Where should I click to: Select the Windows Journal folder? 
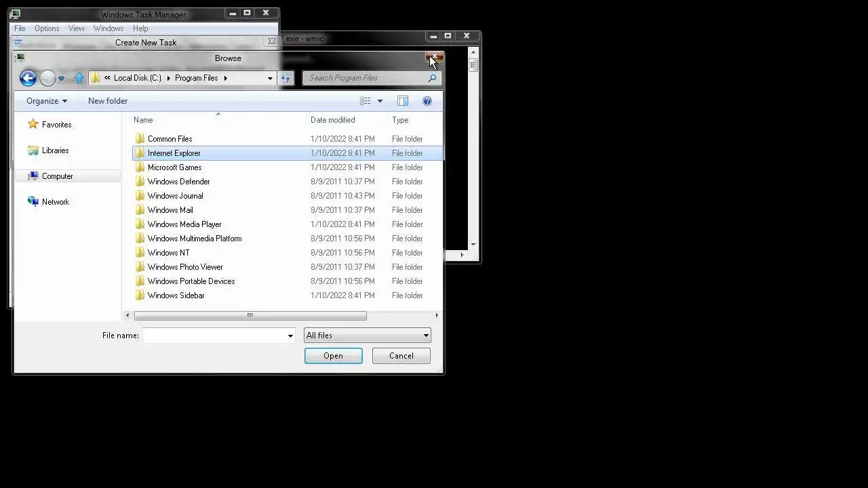pyautogui.click(x=288, y=196)
